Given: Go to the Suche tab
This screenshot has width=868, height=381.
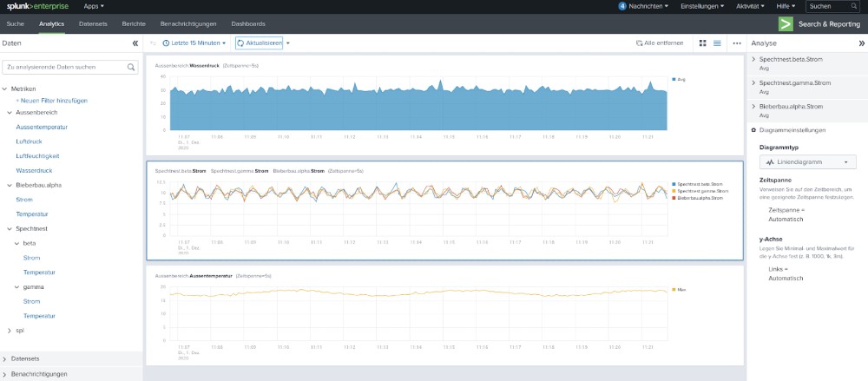Looking at the screenshot, I should (x=15, y=24).
